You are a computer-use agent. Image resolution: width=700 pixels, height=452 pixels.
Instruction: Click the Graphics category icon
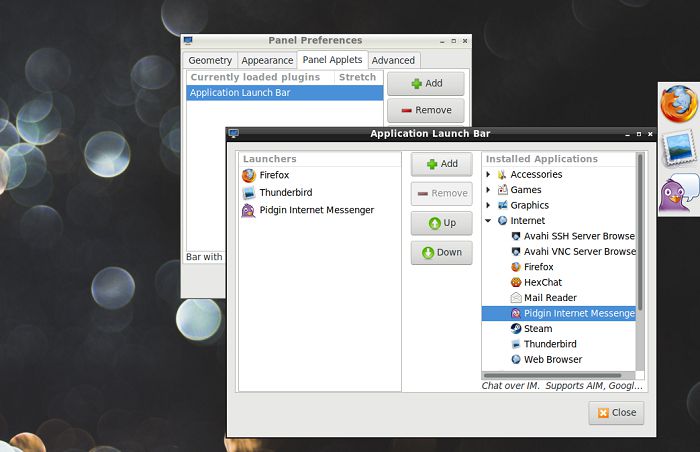coord(503,205)
